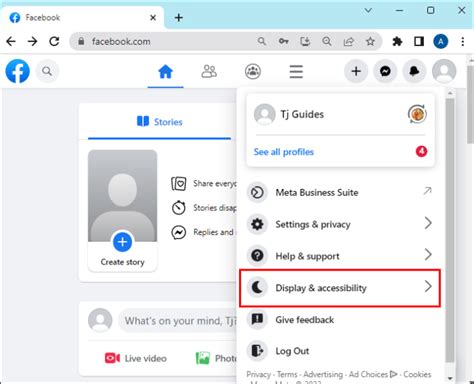This screenshot has height=384, width=474.
Task: Expand Settings & privacy chevron
Action: pos(428,223)
